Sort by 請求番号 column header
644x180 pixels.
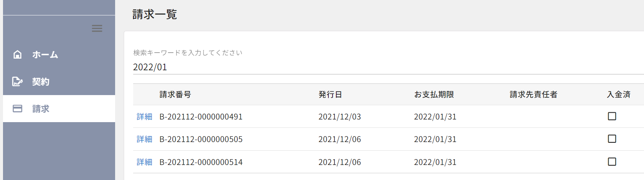click(x=175, y=95)
